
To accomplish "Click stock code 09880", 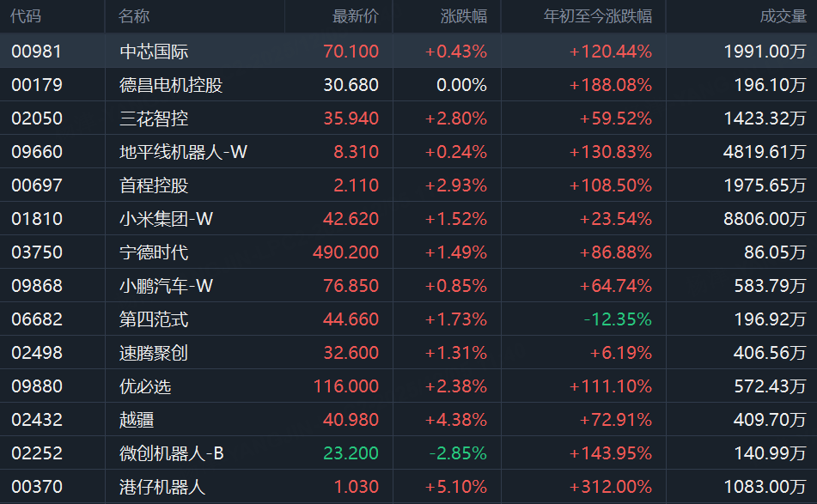I will point(37,386).
